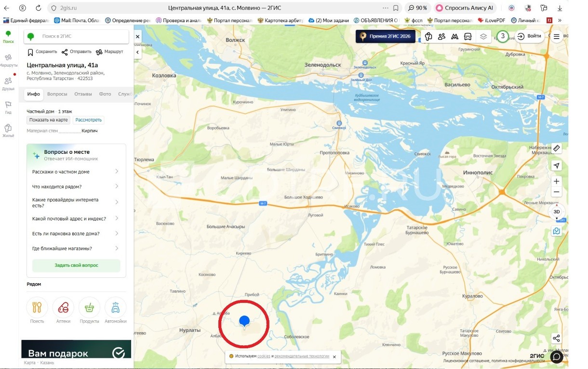Build a route with Маршрут
Screen dimensions: 588x369
pos(109,52)
